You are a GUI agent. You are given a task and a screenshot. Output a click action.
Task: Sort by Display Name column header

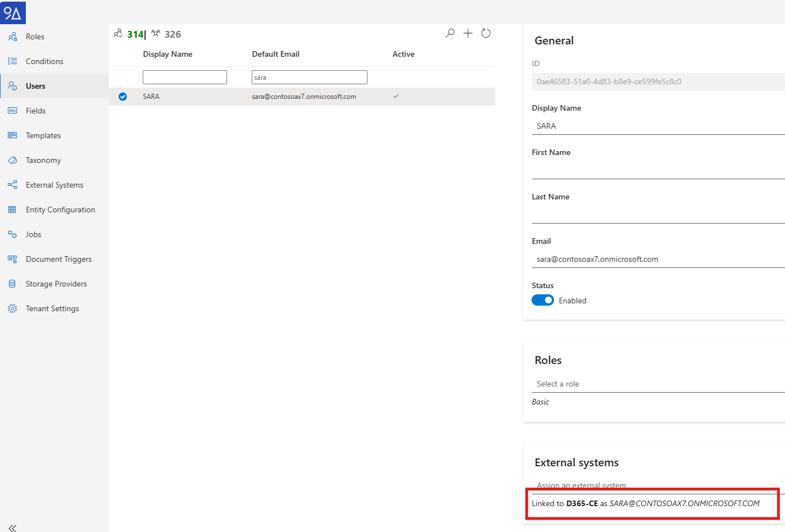167,54
